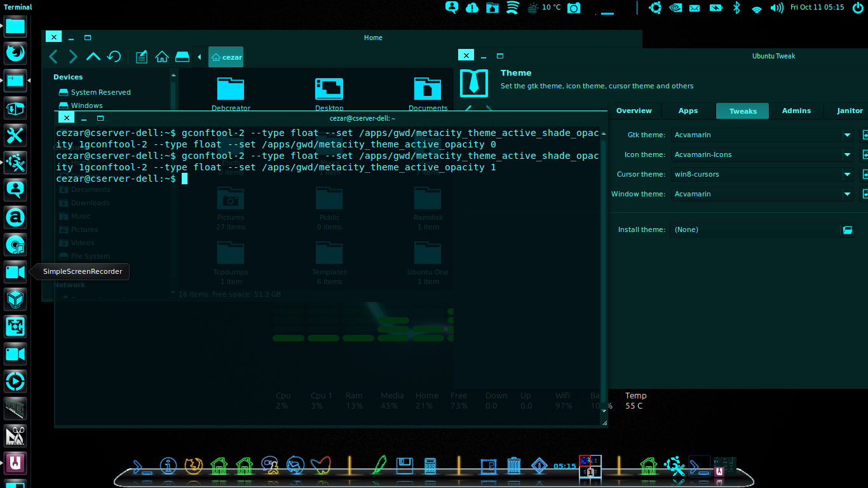
Task: Open the sound volume indicator
Action: coord(776,8)
